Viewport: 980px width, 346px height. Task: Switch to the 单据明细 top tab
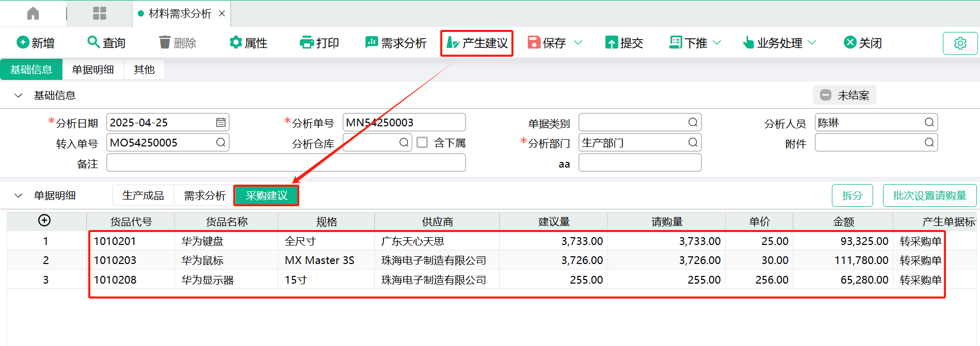93,70
